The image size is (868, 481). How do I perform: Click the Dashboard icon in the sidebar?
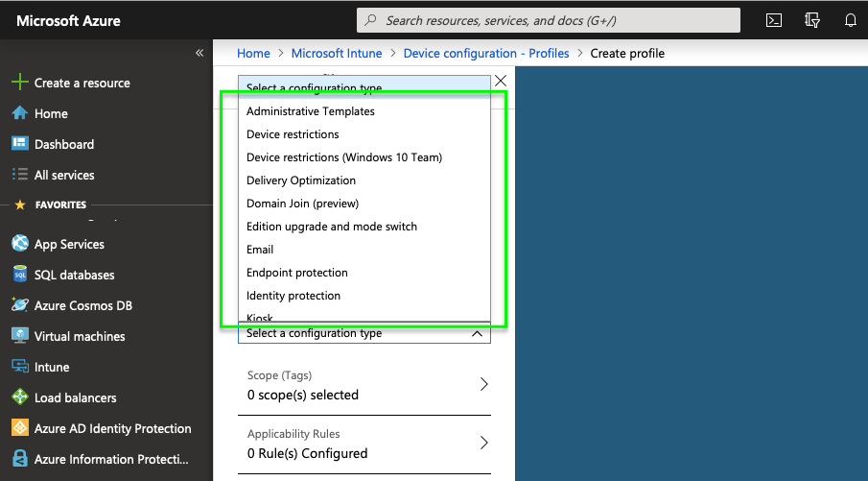20,143
